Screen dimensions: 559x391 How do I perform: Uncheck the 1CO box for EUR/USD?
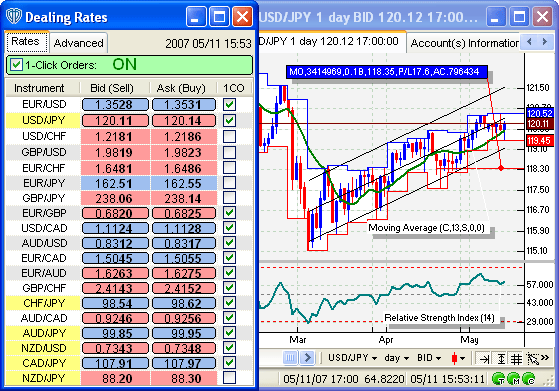(x=229, y=105)
